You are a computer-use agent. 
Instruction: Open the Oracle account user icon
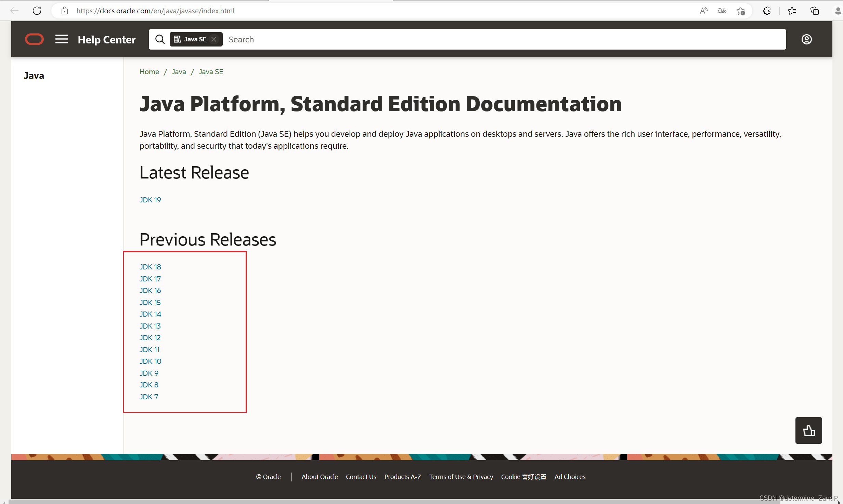pyautogui.click(x=806, y=39)
